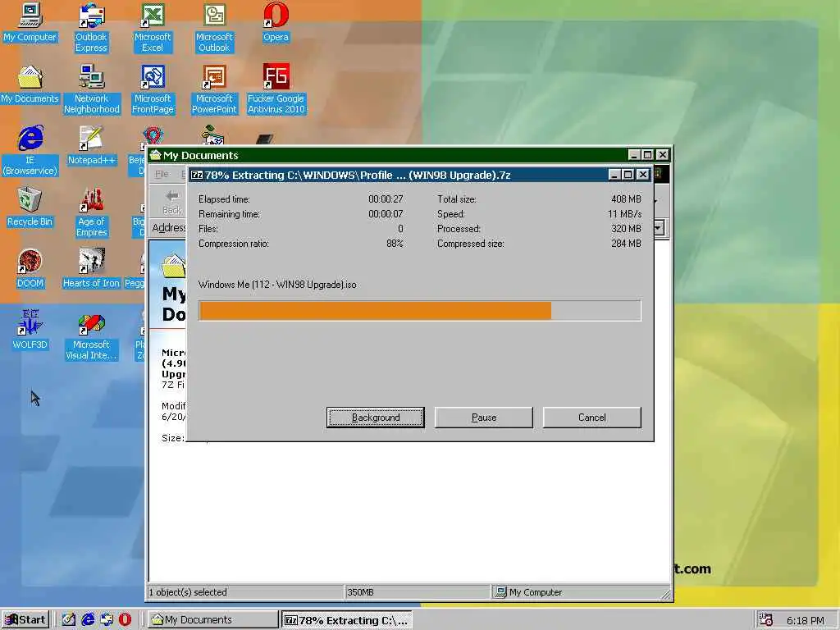Click Total size value 408 MB
The height and width of the screenshot is (630, 840).
click(626, 199)
